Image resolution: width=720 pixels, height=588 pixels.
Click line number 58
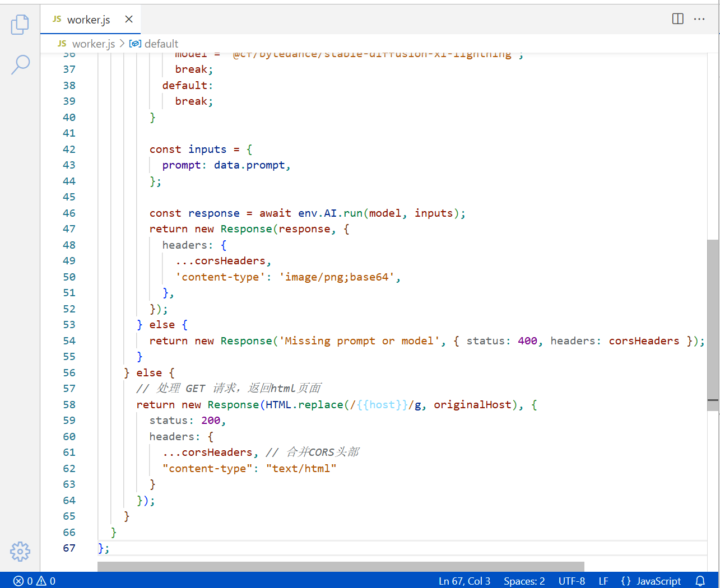coord(69,405)
